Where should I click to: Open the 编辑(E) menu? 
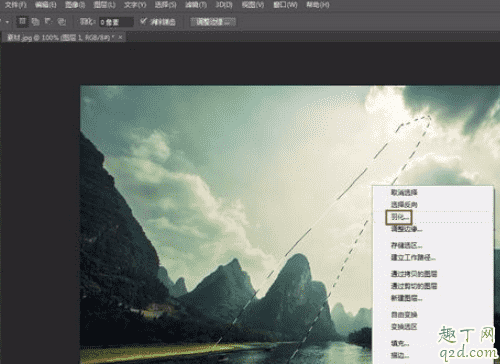coord(46,5)
